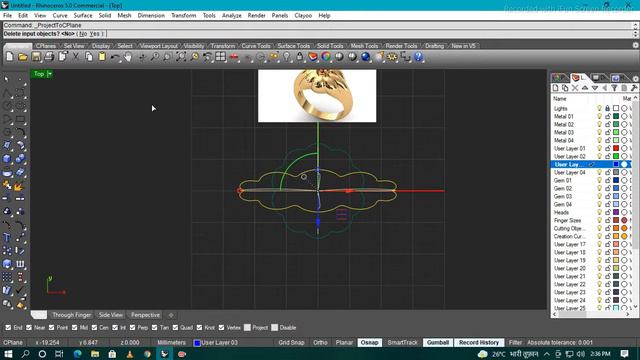This screenshot has width=640, height=360.
Task: Open the Top viewport dropdown arrow
Action: point(50,74)
